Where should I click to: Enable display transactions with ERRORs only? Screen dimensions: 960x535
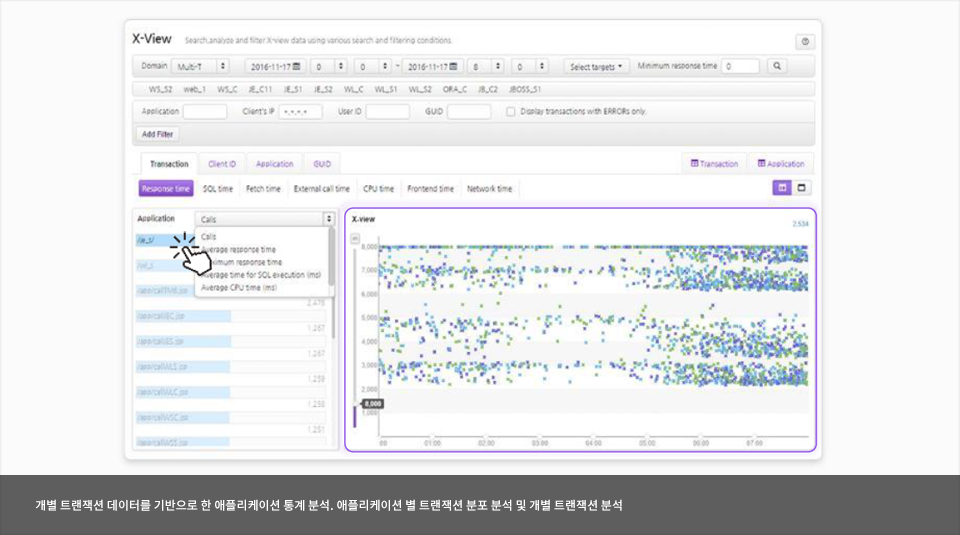pyautogui.click(x=511, y=111)
